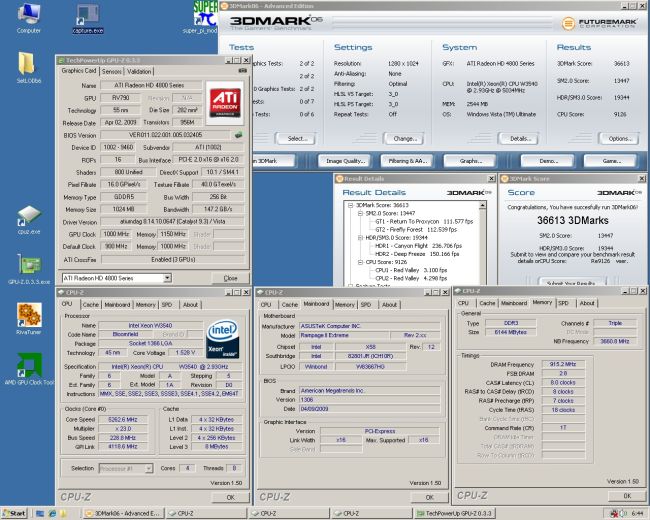Screen dimensions: 650x520
Task: Open the Sensors tab in GPU-Z
Action: (112, 71)
